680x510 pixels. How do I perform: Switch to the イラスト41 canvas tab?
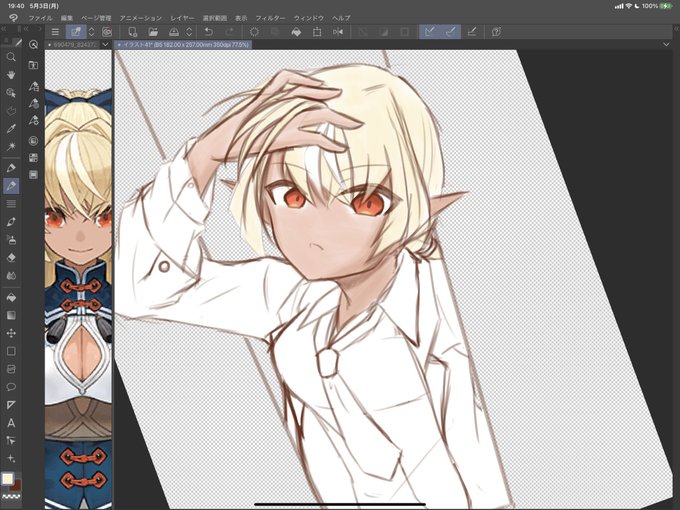(183, 44)
